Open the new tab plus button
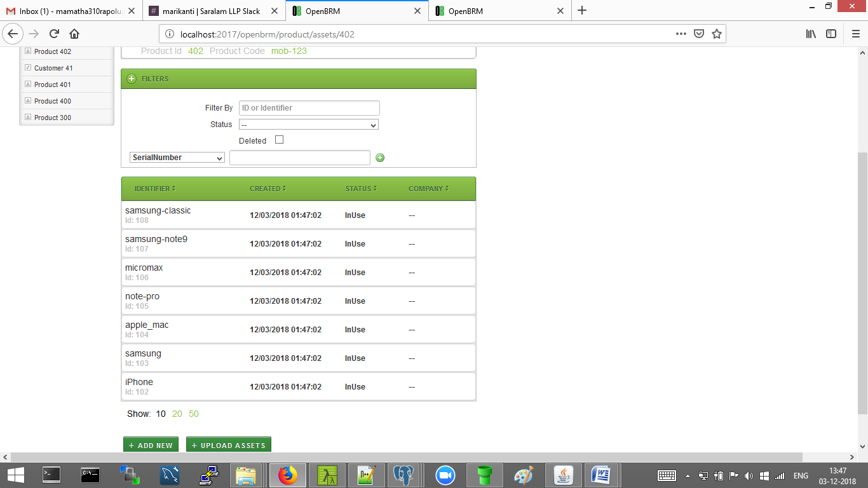 pyautogui.click(x=582, y=10)
